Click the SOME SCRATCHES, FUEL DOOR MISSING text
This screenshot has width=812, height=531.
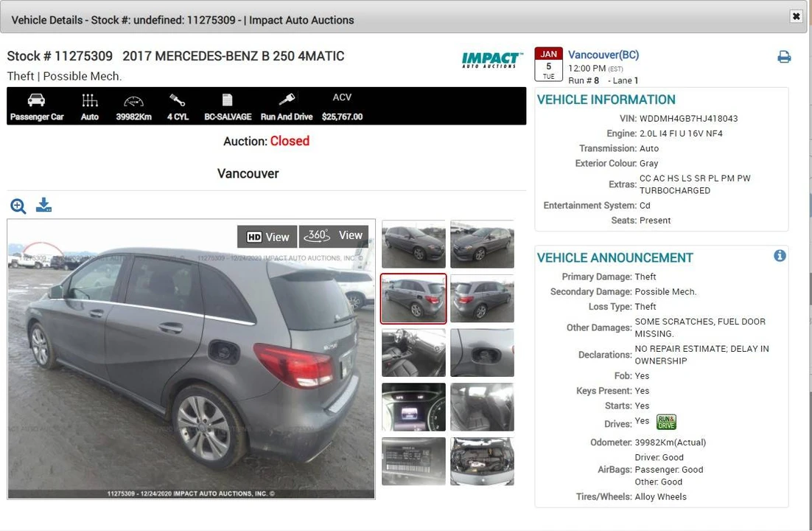pos(699,327)
